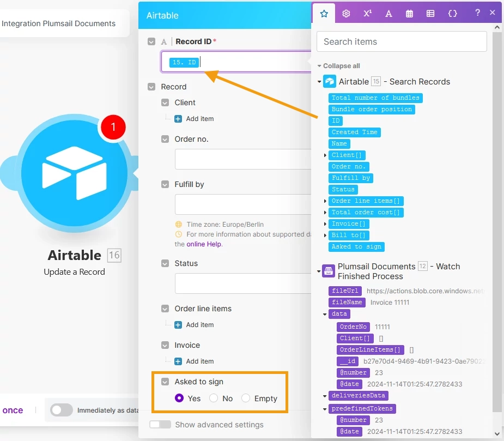The height and width of the screenshot is (441, 504).
Task: Click the Plumsail Documents module icon
Action: click(329, 271)
